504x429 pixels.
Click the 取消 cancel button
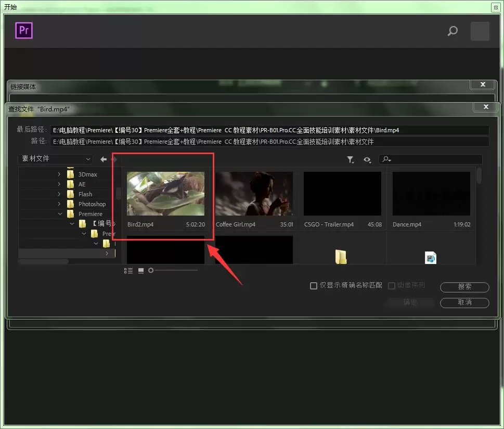click(x=464, y=302)
